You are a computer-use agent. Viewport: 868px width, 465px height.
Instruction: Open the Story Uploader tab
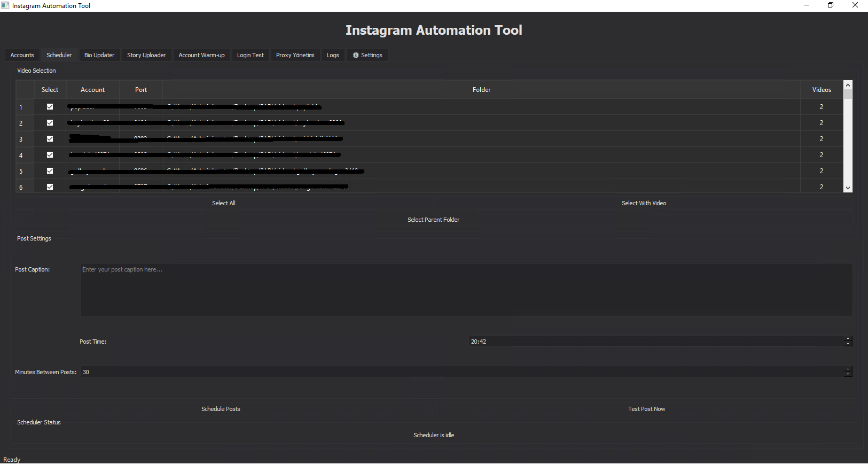tap(146, 55)
